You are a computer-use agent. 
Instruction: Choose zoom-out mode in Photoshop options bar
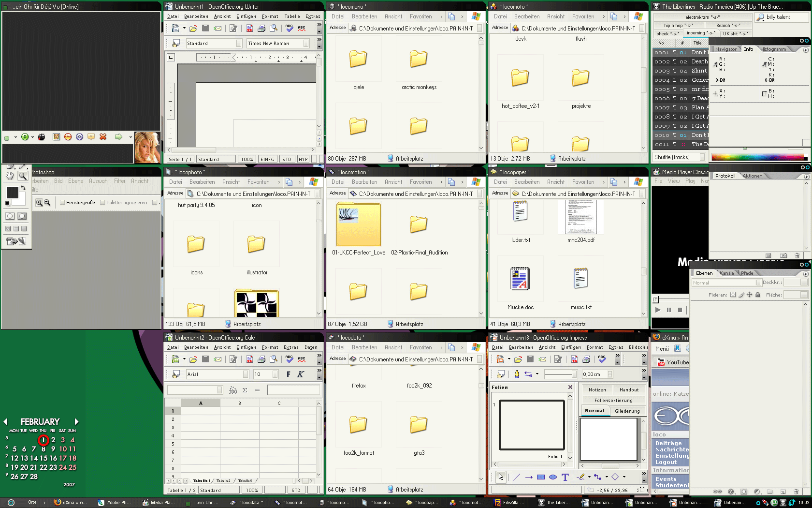click(x=47, y=203)
